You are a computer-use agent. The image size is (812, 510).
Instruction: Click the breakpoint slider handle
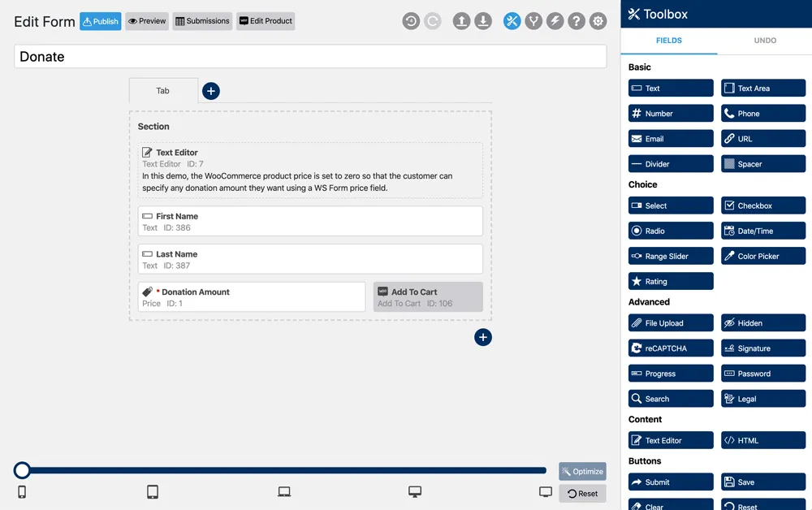pos(22,470)
